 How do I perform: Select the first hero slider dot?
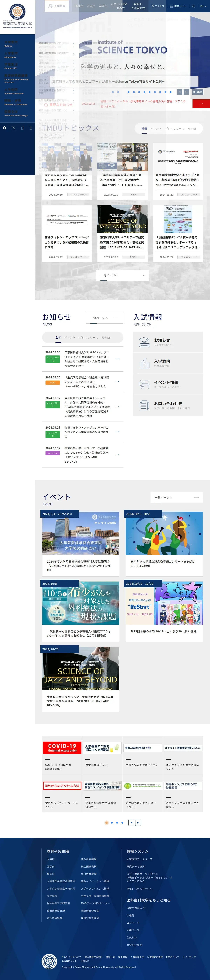coord(113,92)
